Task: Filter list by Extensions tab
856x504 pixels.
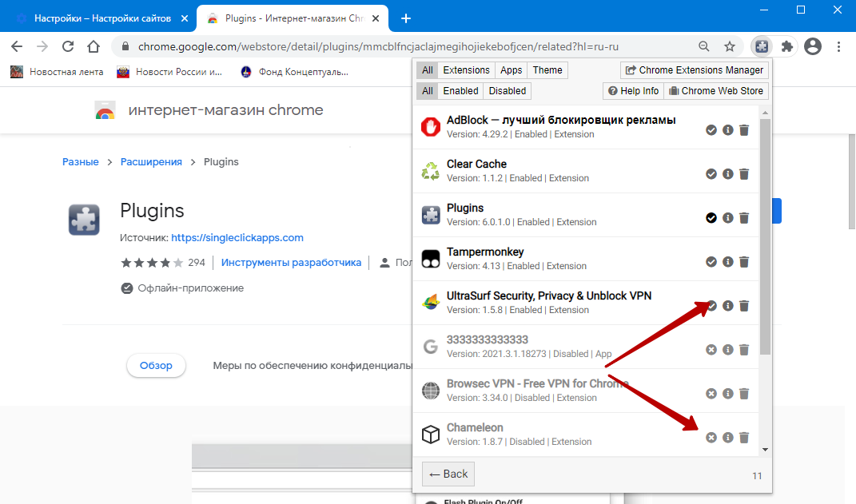Action: pyautogui.click(x=466, y=70)
